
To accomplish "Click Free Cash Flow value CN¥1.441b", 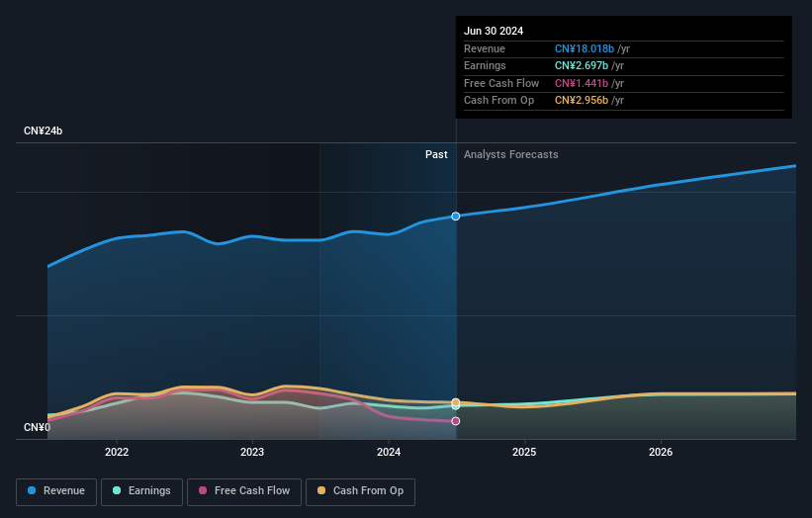I will [x=582, y=83].
